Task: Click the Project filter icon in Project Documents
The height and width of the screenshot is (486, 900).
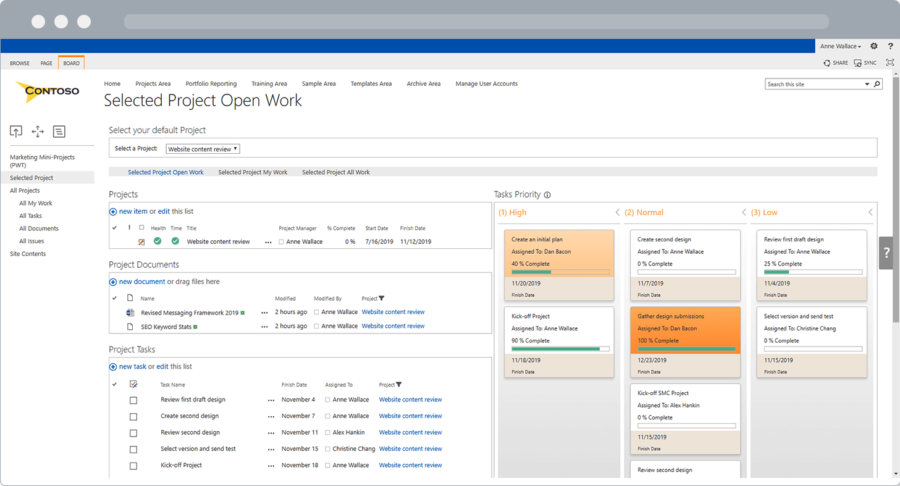Action: [x=381, y=298]
